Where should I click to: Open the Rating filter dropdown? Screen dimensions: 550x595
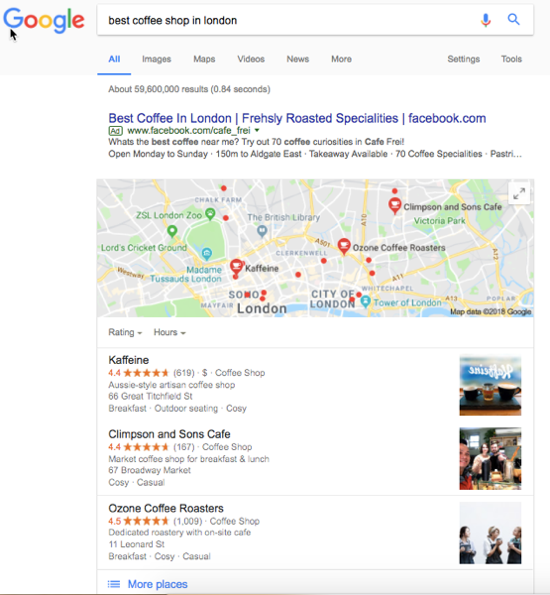click(x=125, y=332)
